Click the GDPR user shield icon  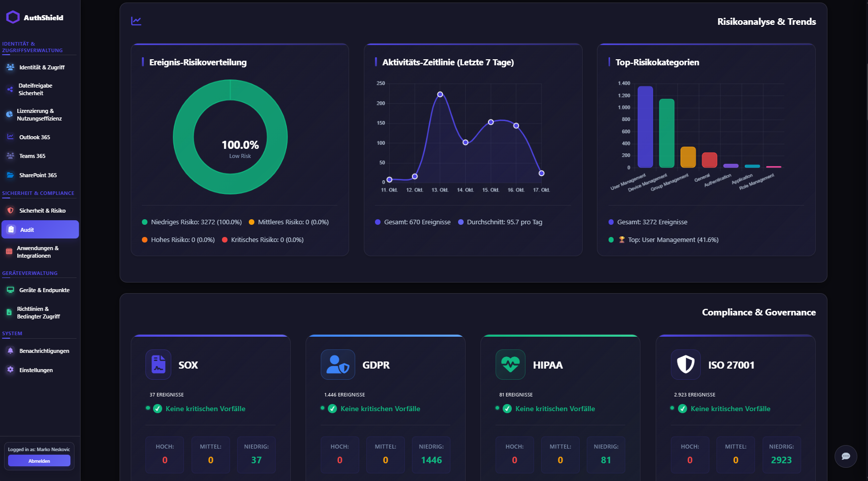pyautogui.click(x=337, y=365)
